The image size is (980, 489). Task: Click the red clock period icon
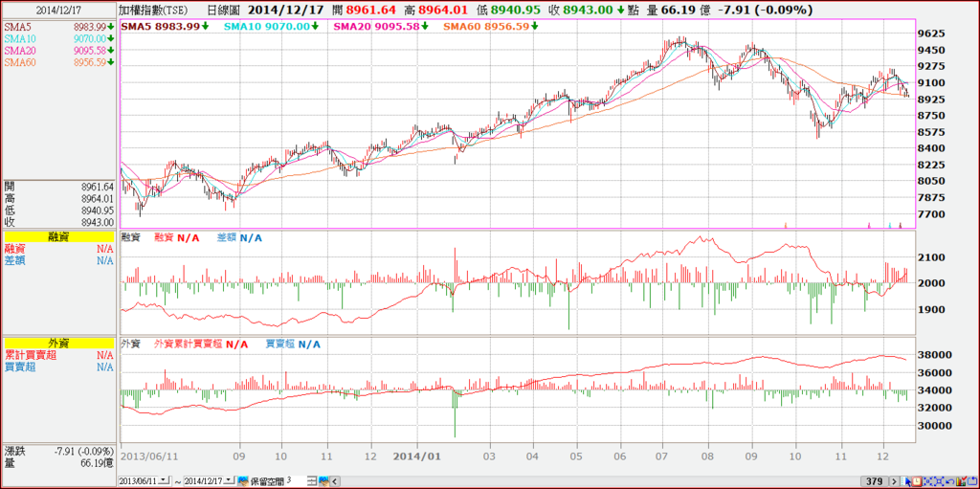917,481
